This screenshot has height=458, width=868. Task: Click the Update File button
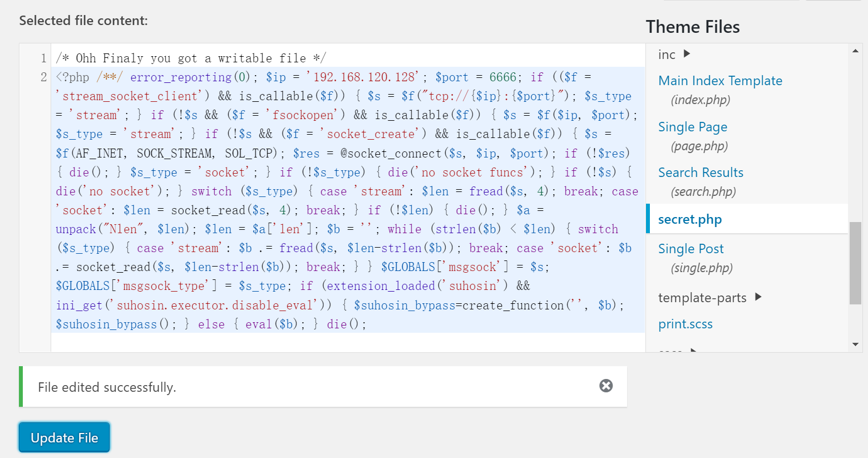coord(65,437)
